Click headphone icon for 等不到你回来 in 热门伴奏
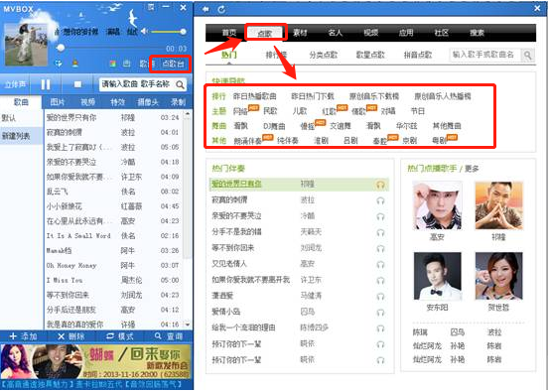 [x=380, y=248]
